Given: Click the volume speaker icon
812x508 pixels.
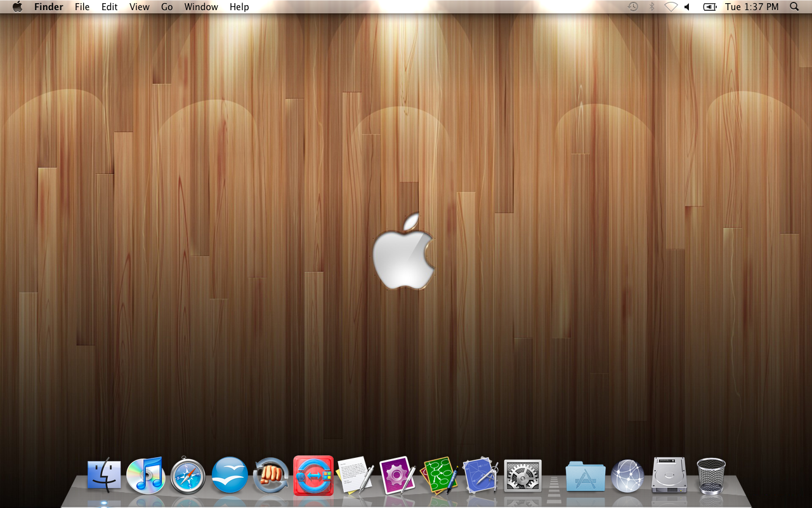Looking at the screenshot, I should click(687, 7).
